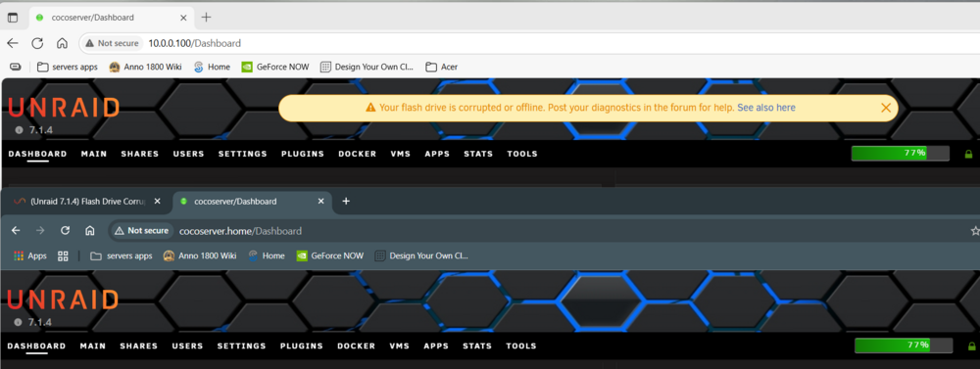Click the game controller bookmark icon
This screenshot has height=369, width=980.
16,67
